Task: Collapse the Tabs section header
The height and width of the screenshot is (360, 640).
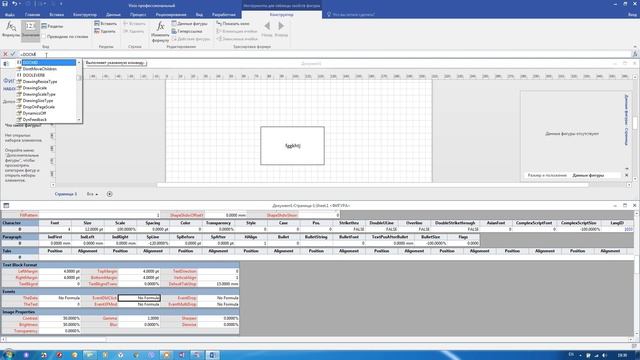Action: pos(20,251)
